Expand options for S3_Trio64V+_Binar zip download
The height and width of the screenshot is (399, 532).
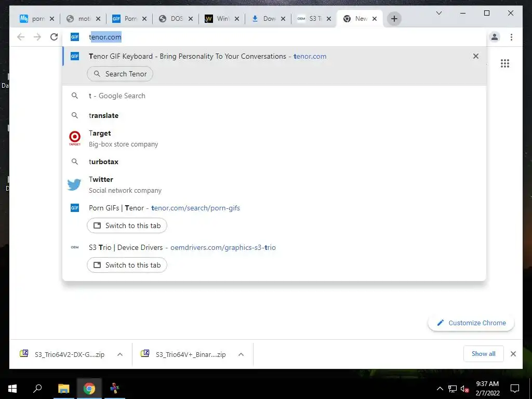[241, 354]
